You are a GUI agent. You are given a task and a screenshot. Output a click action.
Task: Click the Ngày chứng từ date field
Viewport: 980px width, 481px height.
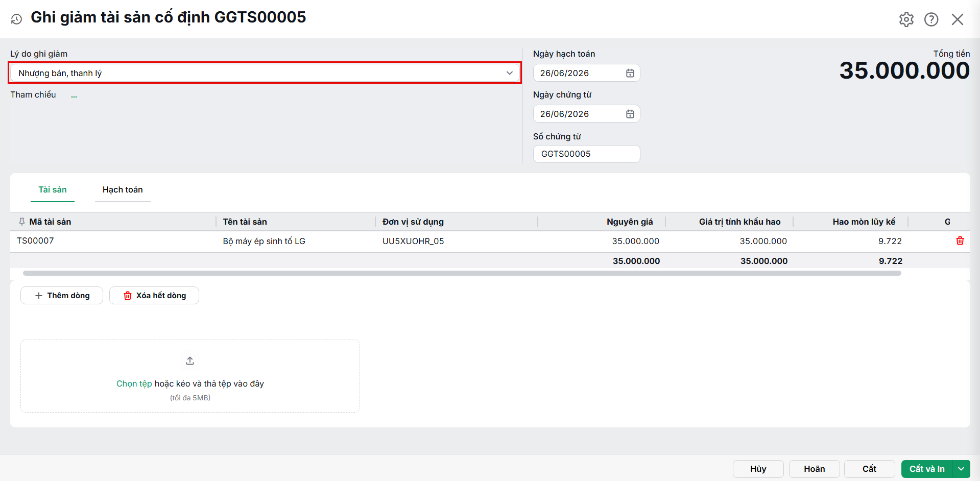coord(586,114)
